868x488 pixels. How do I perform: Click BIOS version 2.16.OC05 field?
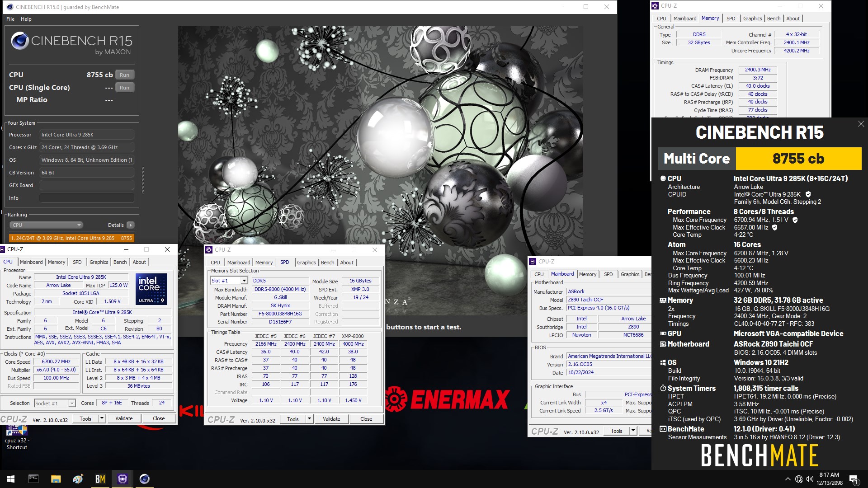coord(609,364)
